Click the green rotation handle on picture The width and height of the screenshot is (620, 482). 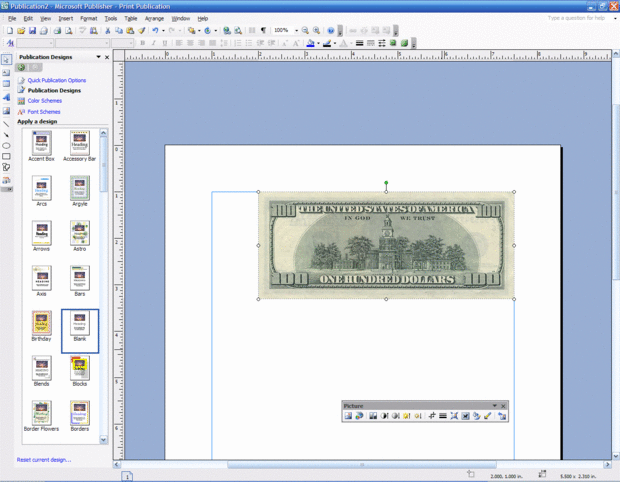(386, 183)
